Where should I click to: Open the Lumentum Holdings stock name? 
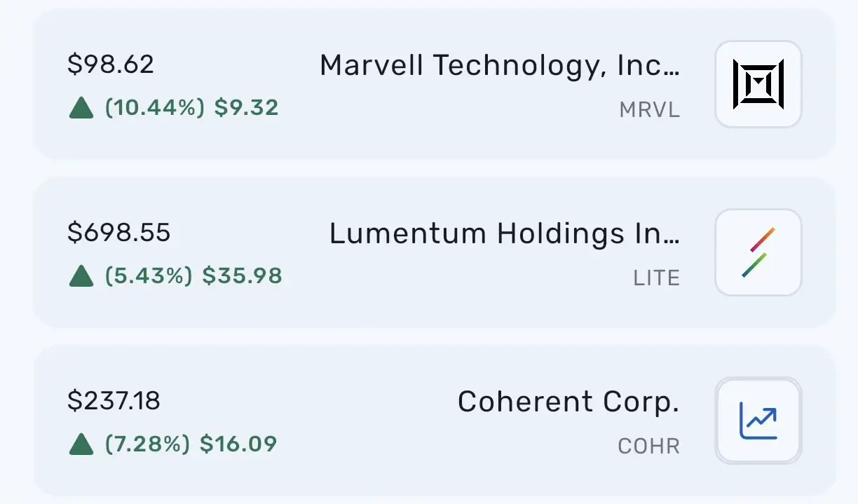[504, 234]
